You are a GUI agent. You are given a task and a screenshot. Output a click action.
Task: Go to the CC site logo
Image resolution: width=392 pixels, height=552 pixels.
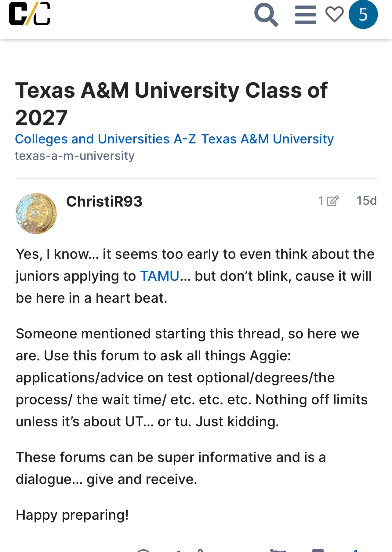(x=30, y=14)
